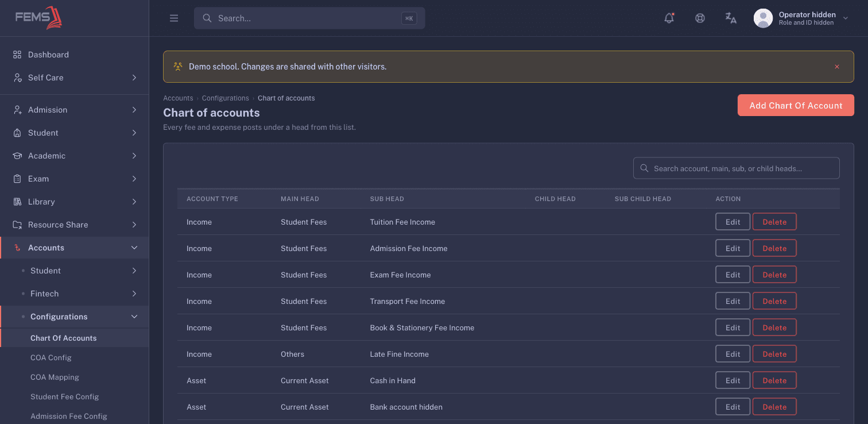The width and height of the screenshot is (868, 424).
Task: Toggle the hamburger menu icon
Action: click(174, 18)
